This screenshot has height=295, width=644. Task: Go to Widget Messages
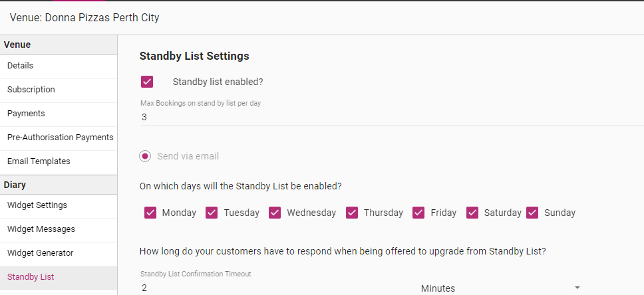(41, 229)
